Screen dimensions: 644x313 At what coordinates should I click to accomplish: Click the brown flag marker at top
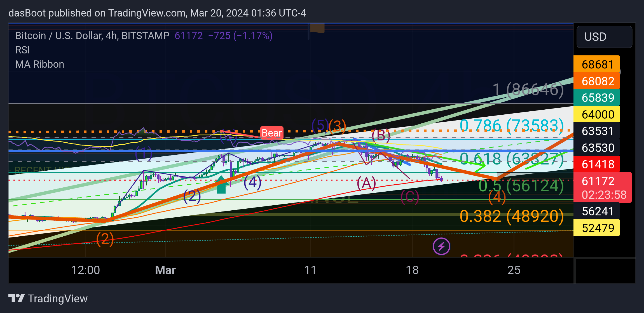click(x=317, y=28)
